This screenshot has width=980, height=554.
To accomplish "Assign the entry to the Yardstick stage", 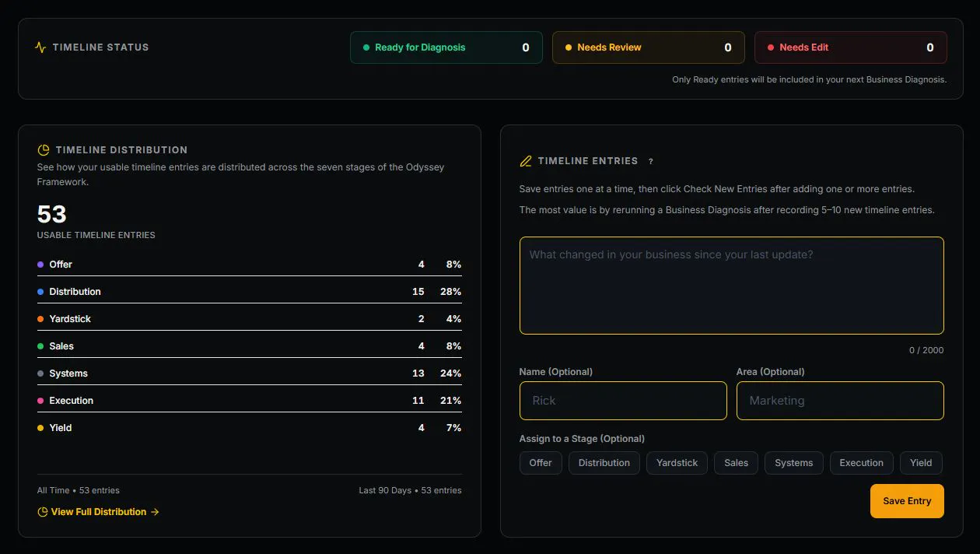I will [677, 463].
